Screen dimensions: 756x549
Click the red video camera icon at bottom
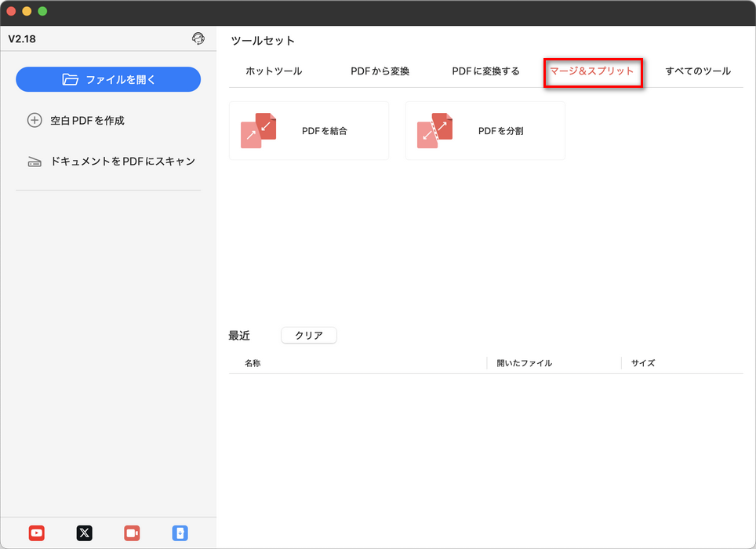tap(132, 533)
